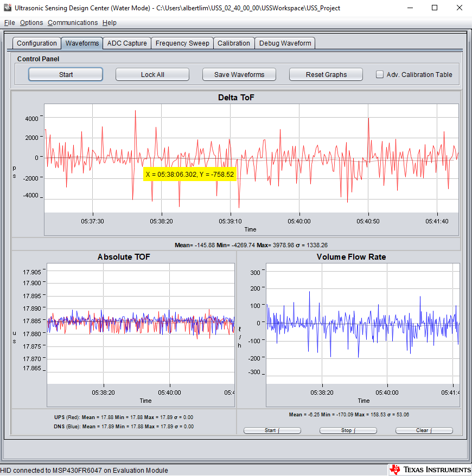
Task: Click the Lock All button
Action: click(x=152, y=74)
